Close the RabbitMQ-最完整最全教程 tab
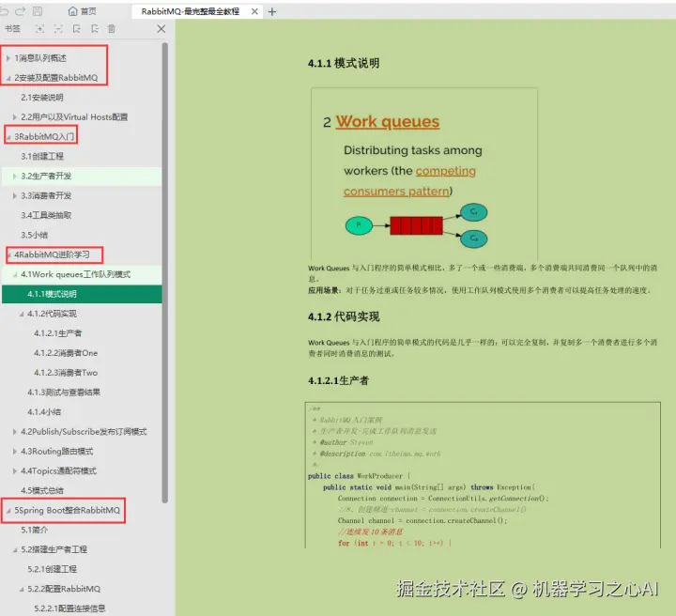Viewport: 676px width, 616px height. 254,11
